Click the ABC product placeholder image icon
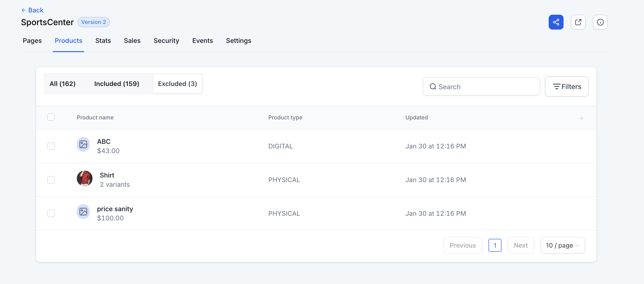 pos(83,144)
